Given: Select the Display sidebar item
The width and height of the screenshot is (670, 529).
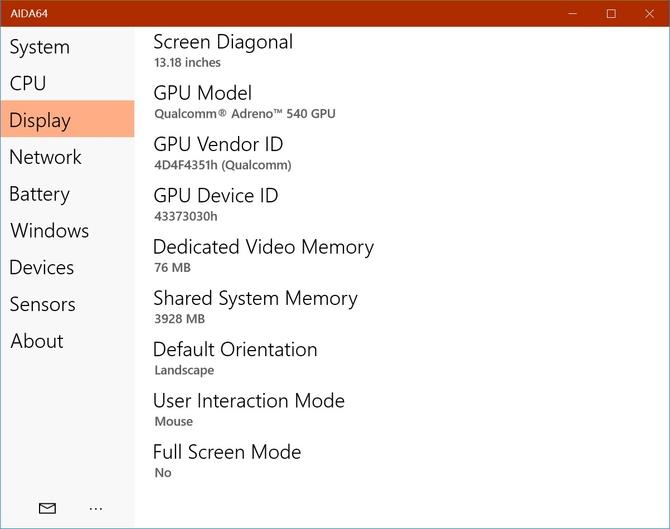Looking at the screenshot, I should pos(40,120).
